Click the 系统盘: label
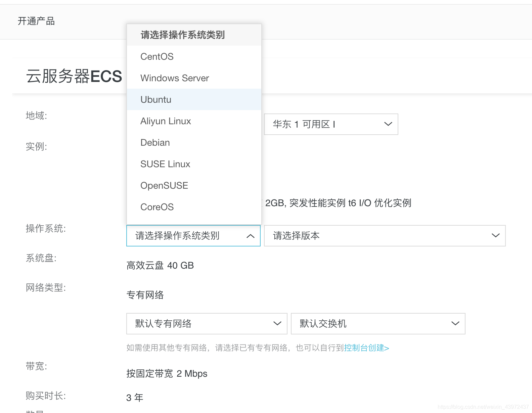Image resolution: width=532 pixels, height=413 pixels. (41, 258)
